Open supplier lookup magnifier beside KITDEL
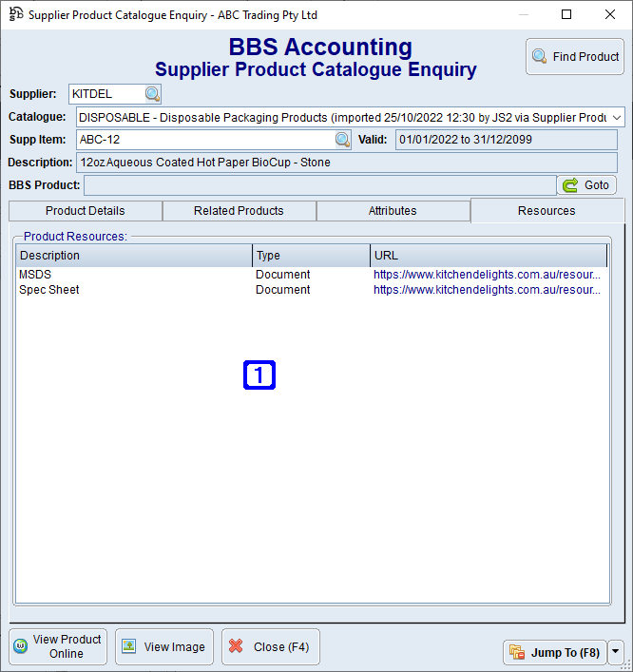The width and height of the screenshot is (633, 672). 153,94
